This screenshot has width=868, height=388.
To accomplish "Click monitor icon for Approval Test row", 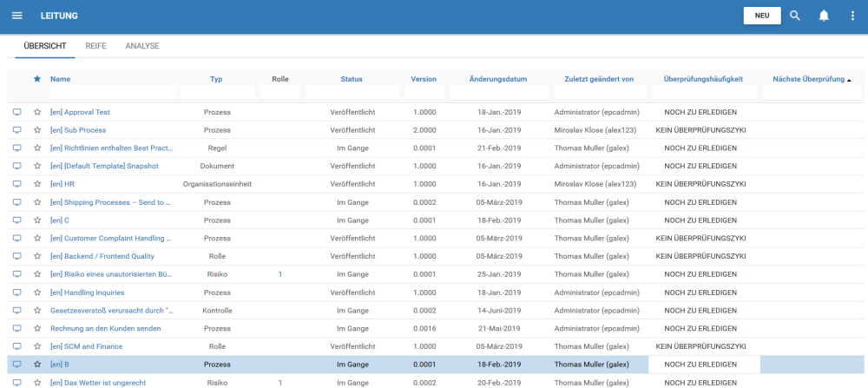I will click(x=17, y=112).
